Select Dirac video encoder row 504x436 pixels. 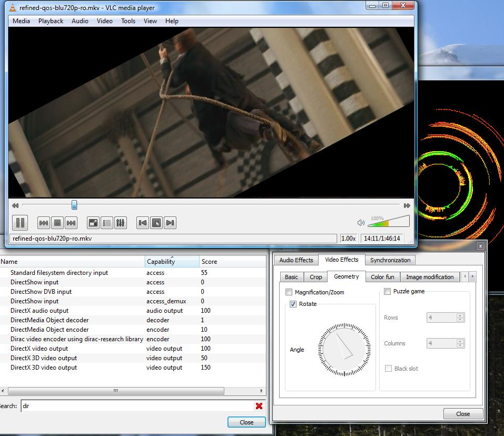pos(133,339)
